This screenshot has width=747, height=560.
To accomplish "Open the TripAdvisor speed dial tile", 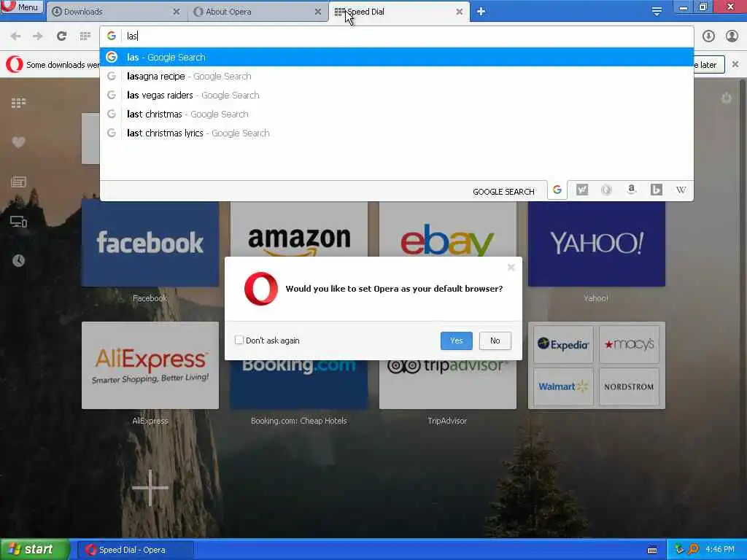I will click(x=447, y=385).
